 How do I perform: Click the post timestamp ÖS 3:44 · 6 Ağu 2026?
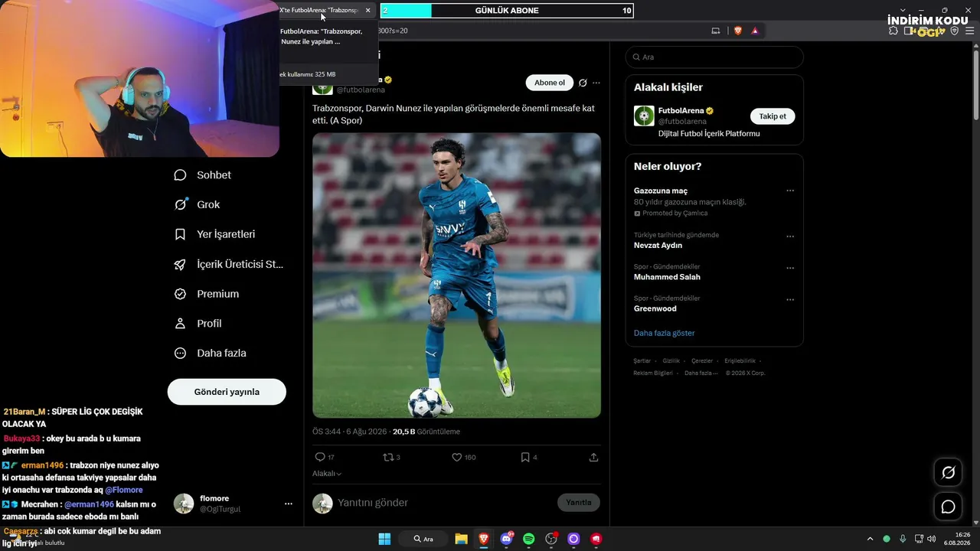[348, 432]
